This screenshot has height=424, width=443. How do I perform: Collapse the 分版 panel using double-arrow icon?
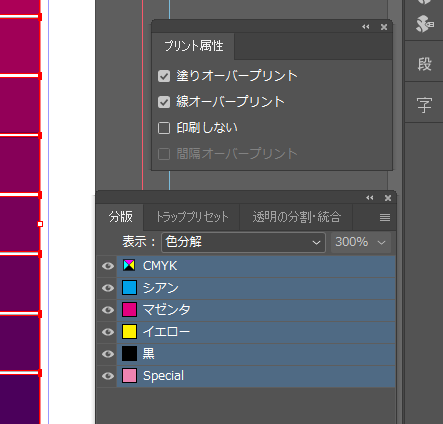370,198
